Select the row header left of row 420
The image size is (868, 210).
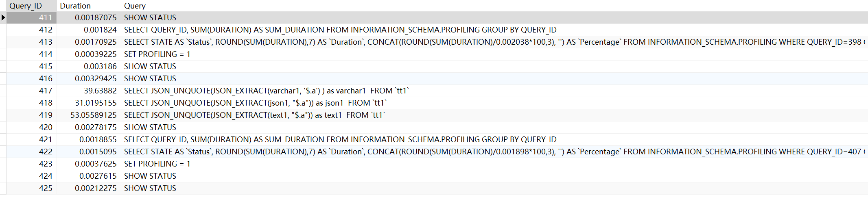point(3,127)
